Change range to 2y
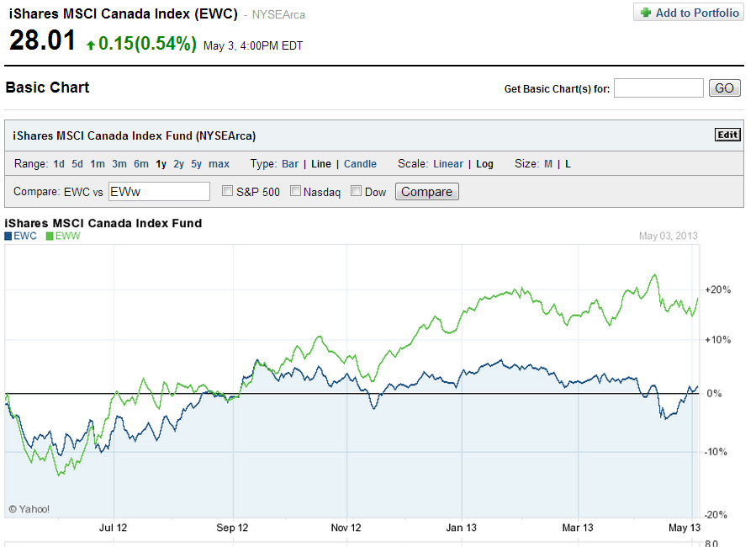 179,164
